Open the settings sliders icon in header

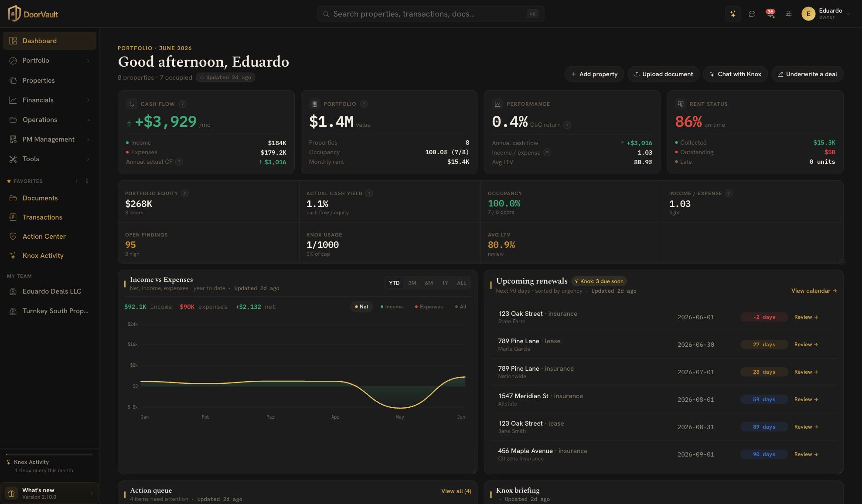[x=788, y=14]
